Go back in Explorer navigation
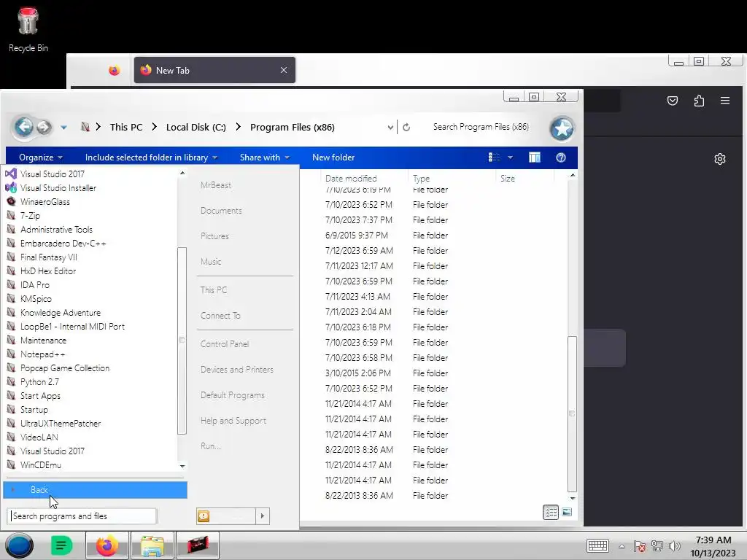This screenshot has width=747, height=560. click(x=24, y=127)
